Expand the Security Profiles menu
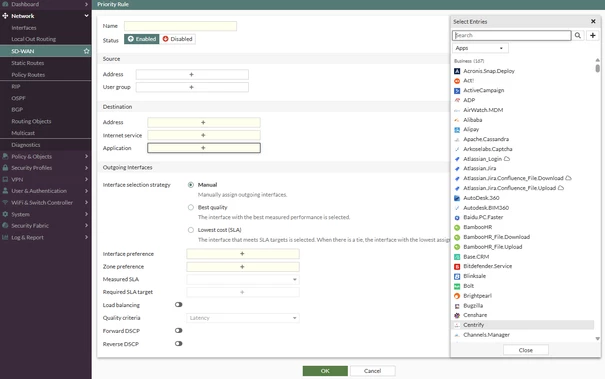 point(86,168)
